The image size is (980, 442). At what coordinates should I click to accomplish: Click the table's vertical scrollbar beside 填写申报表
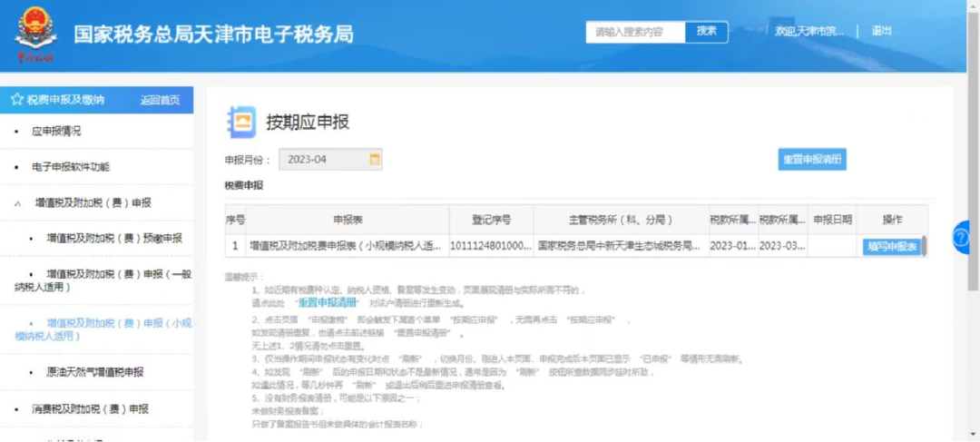tap(925, 246)
